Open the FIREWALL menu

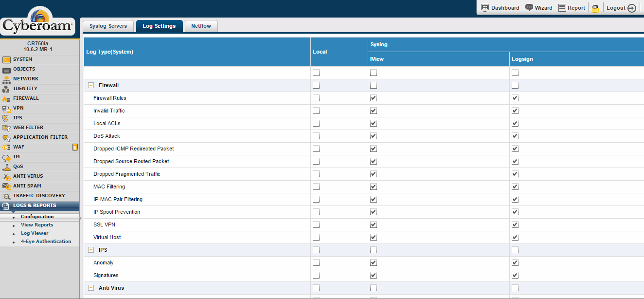[40, 98]
